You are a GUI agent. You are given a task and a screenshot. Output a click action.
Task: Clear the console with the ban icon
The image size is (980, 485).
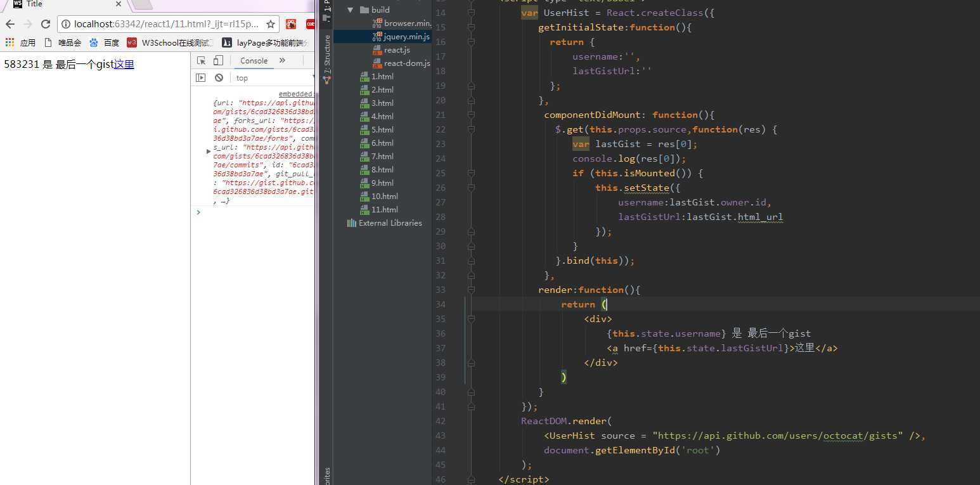[x=219, y=78]
